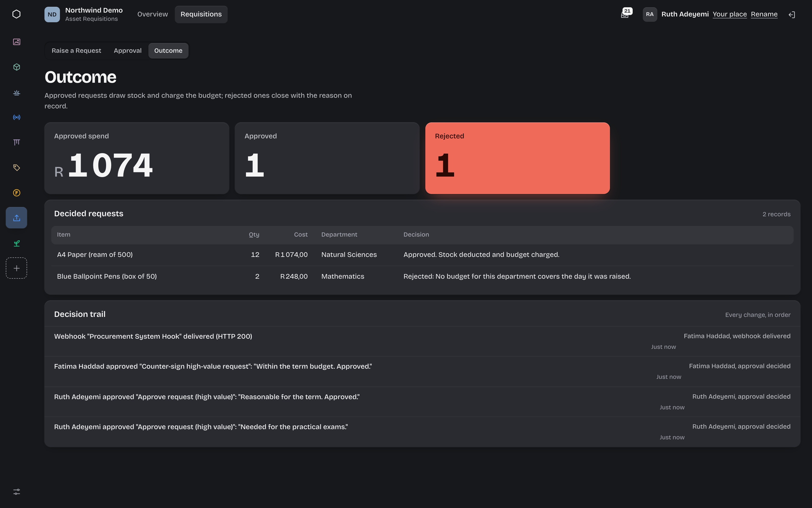The height and width of the screenshot is (508, 812).
Task: Click the Department column header
Action: 339,234
